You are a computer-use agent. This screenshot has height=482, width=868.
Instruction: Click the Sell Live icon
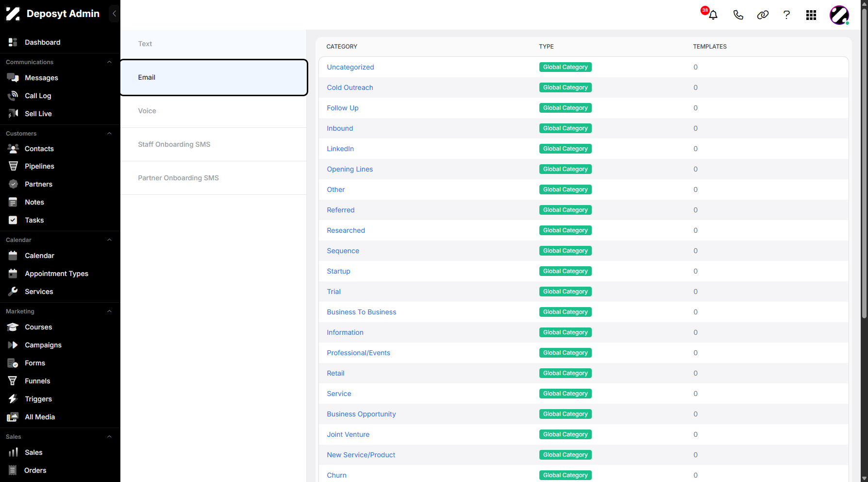[x=13, y=114]
